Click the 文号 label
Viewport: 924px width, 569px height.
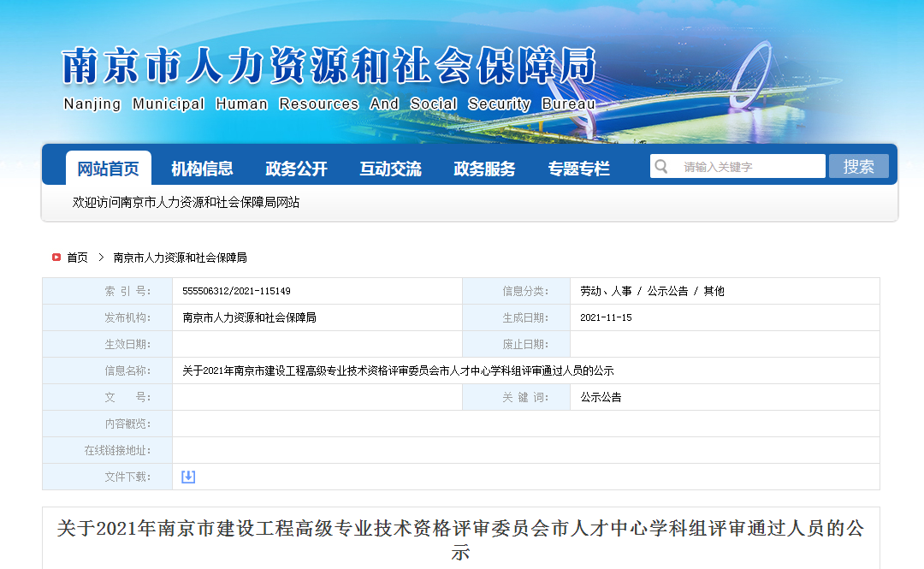127,397
